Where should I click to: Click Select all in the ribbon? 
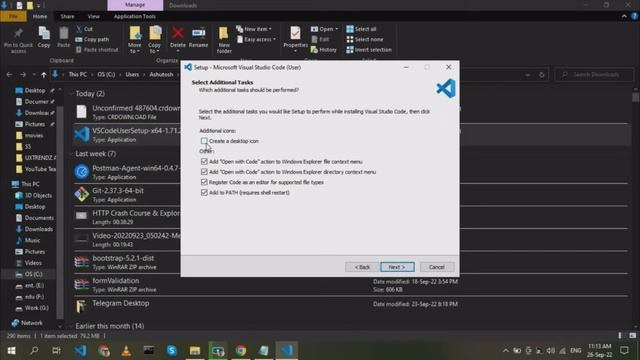(x=361, y=29)
